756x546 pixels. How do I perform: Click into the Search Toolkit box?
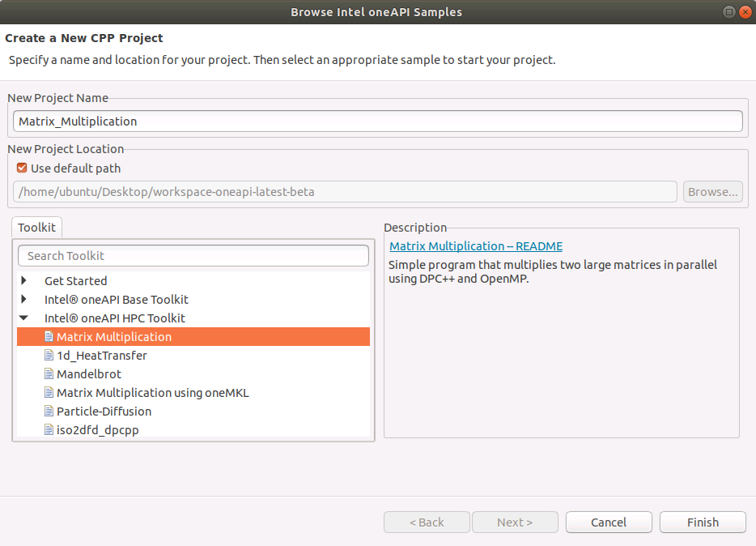(193, 256)
